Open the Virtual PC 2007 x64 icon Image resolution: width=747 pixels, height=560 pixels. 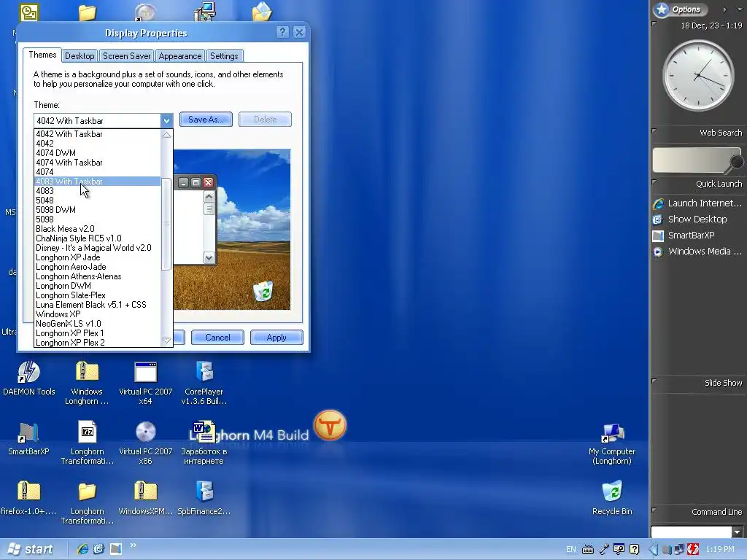pyautogui.click(x=145, y=373)
